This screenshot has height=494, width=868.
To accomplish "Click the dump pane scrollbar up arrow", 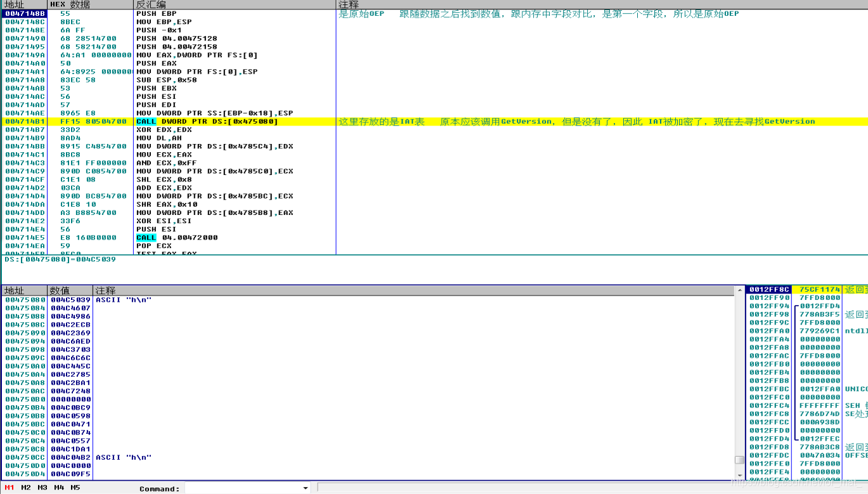I will tap(739, 290).
